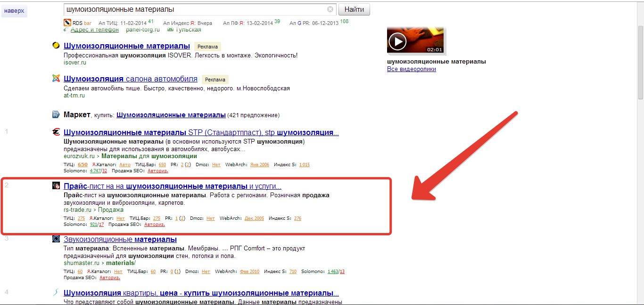Click the Продажа breadcrumb under rs-trade.ru

[111, 210]
